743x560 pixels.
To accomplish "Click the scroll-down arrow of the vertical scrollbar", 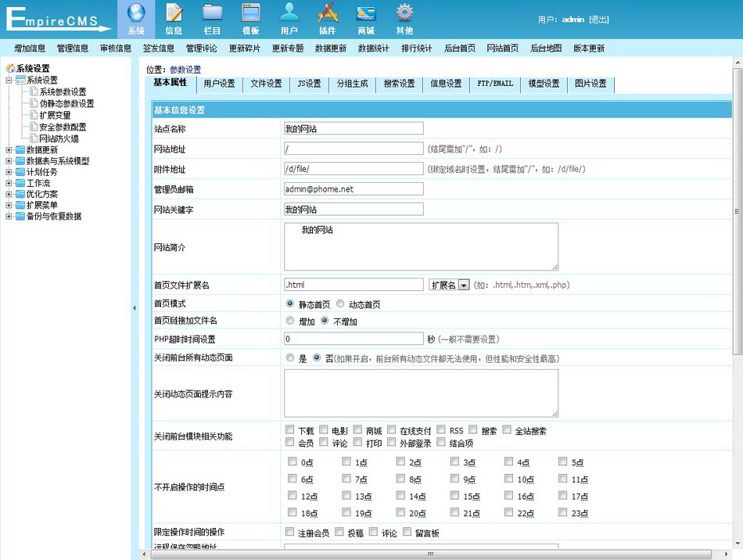I will 738,543.
